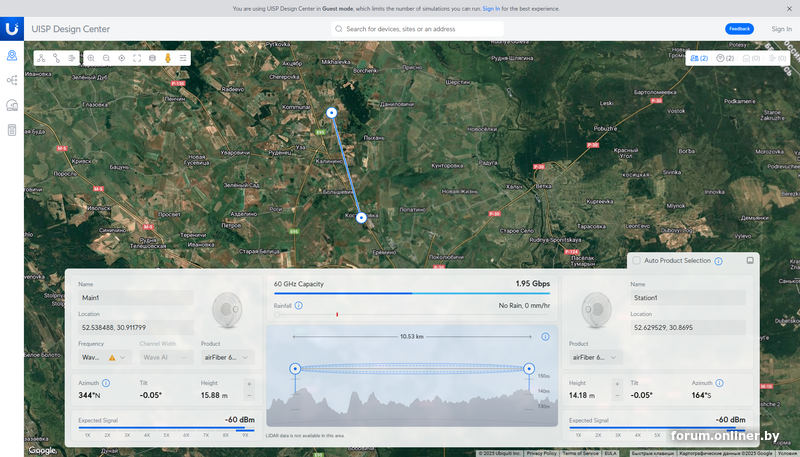Open the Product dropdown for Station1
The width and height of the screenshot is (800, 457).
596,356
